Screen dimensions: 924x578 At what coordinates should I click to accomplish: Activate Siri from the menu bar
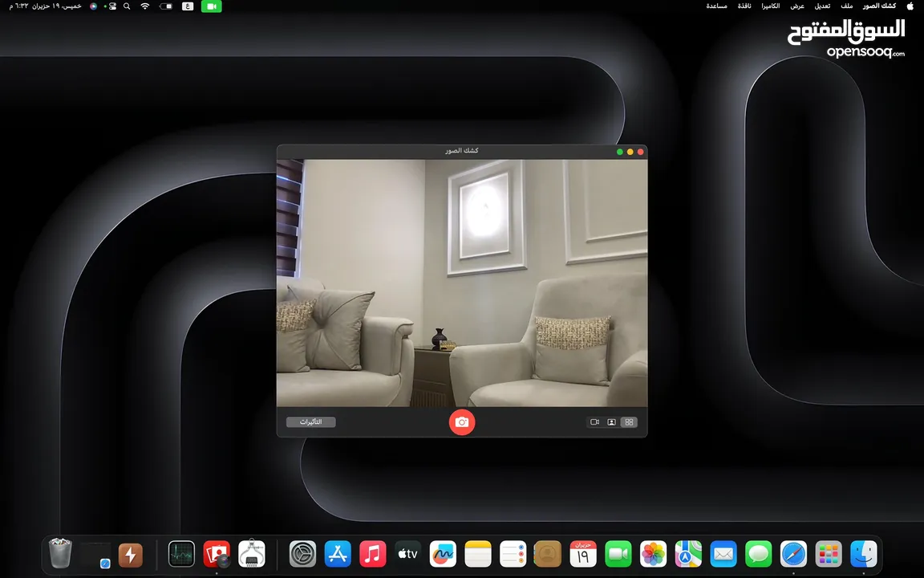point(93,6)
